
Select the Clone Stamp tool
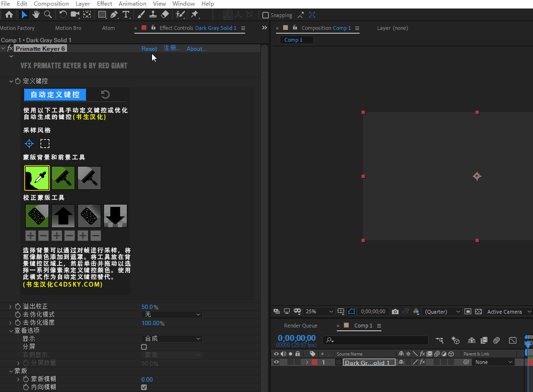pyautogui.click(x=153, y=15)
